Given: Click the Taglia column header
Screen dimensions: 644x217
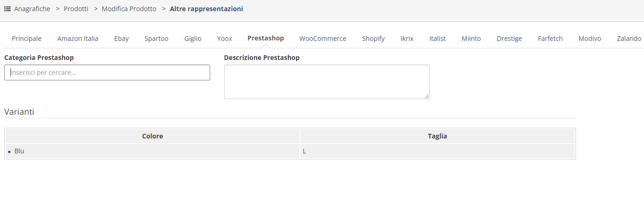Looking at the screenshot, I should (438, 136).
